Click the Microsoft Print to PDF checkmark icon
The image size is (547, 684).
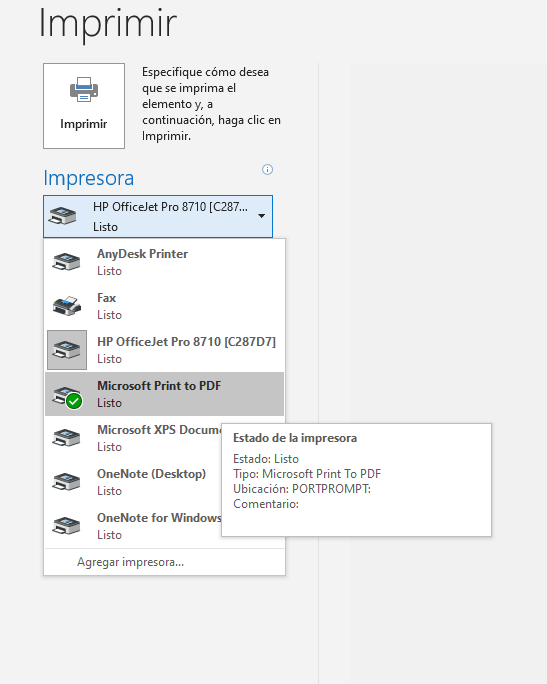point(74,401)
